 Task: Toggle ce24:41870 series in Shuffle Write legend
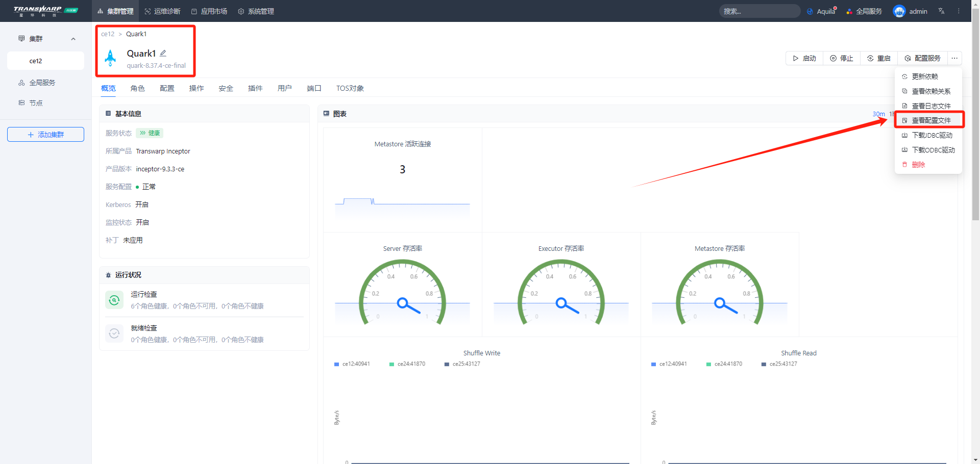tap(407, 364)
